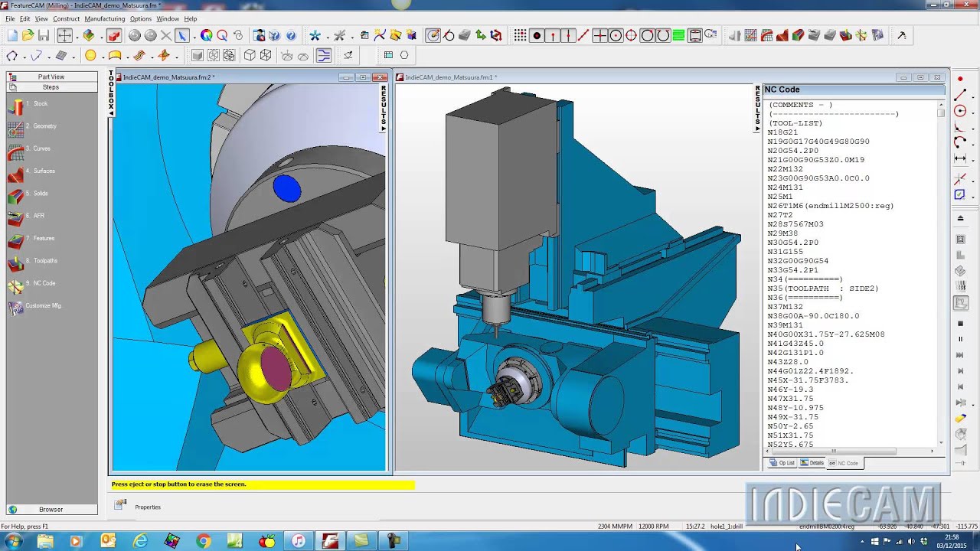Open Google Chrome from the taskbar
980x551 pixels.
click(203, 541)
